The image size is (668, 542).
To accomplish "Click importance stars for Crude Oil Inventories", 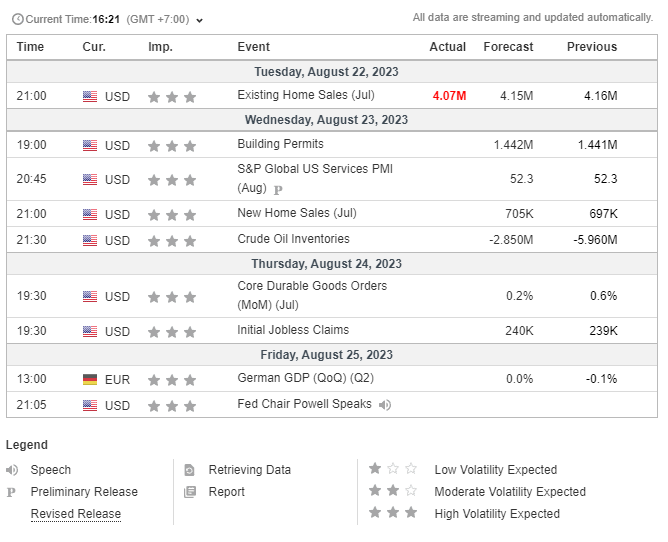I will pos(172,240).
